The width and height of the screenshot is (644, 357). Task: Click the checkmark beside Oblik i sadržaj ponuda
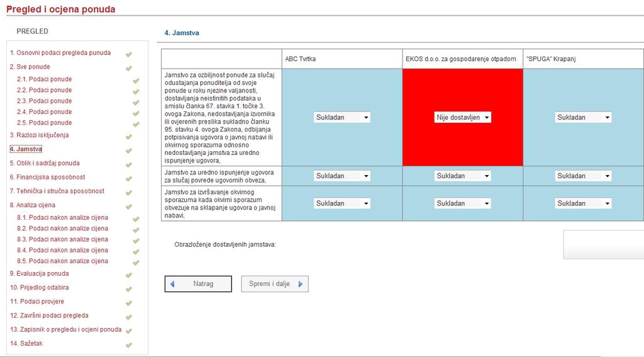click(x=129, y=164)
